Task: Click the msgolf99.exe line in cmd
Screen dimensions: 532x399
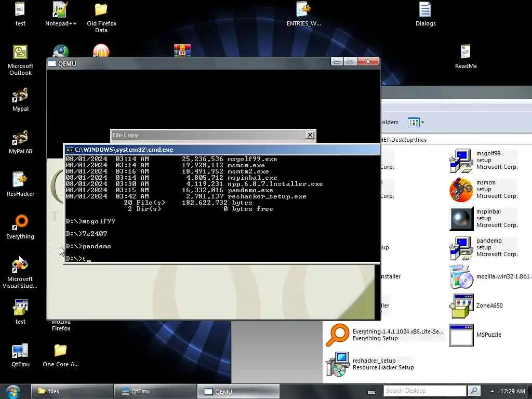Action: (x=171, y=159)
